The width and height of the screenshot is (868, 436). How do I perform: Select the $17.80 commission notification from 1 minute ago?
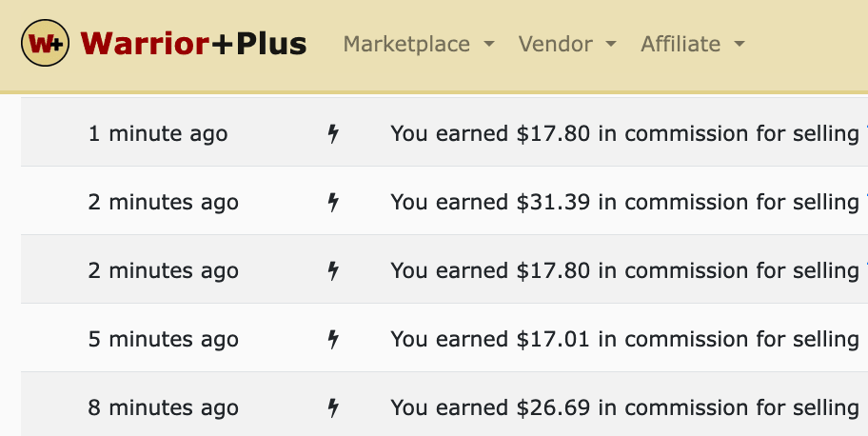click(624, 133)
